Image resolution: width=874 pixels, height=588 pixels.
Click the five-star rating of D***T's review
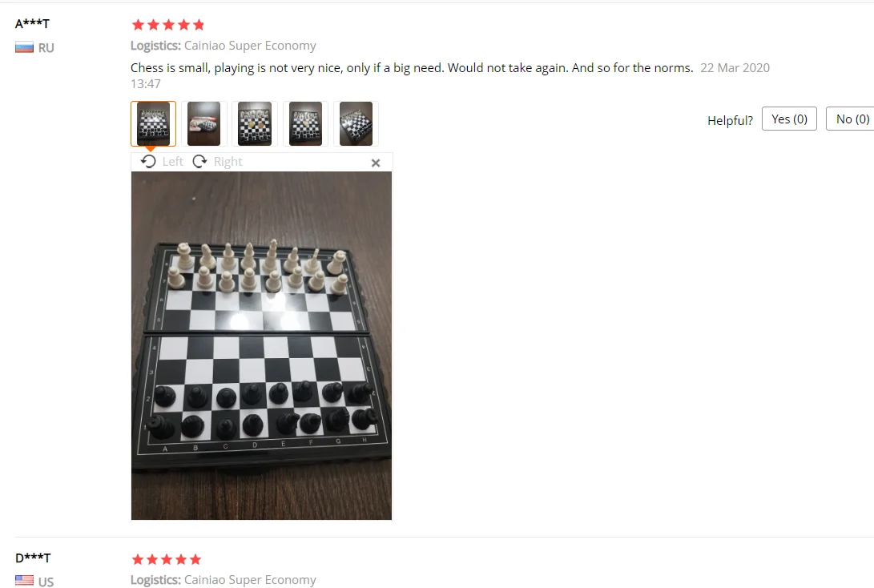click(x=166, y=559)
